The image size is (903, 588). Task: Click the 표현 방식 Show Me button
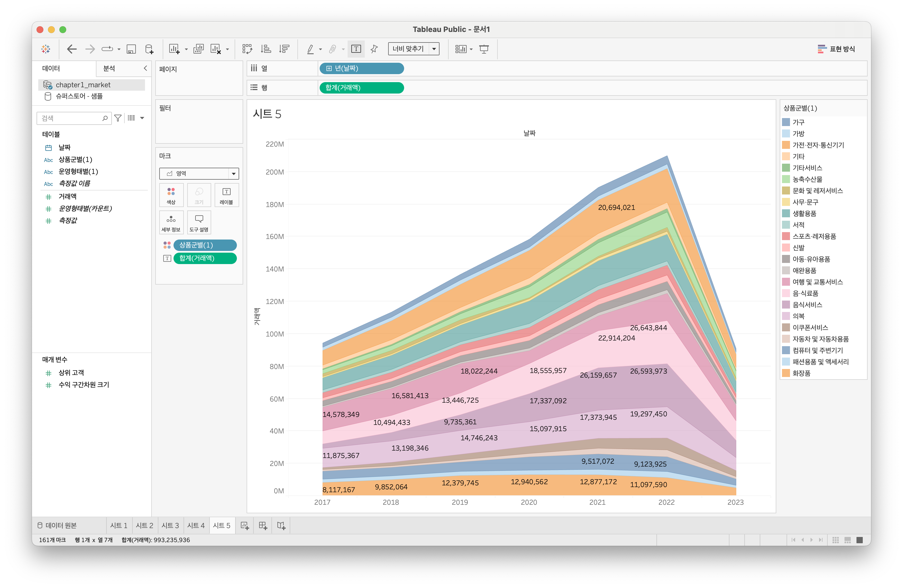pyautogui.click(x=837, y=49)
